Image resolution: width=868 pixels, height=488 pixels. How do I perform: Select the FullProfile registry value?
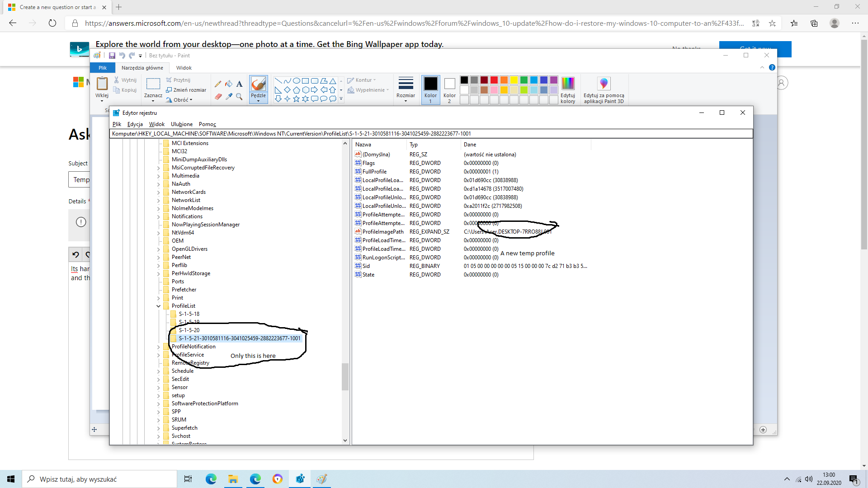point(374,172)
